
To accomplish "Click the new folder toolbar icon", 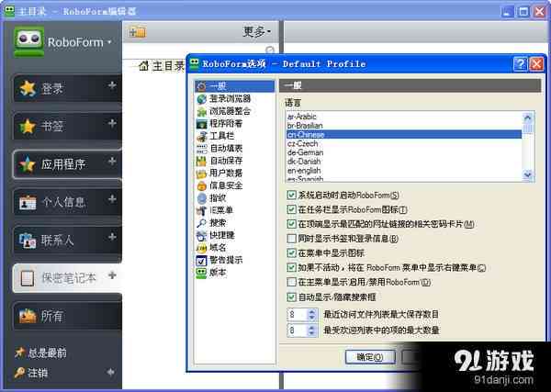I will pos(137,32).
